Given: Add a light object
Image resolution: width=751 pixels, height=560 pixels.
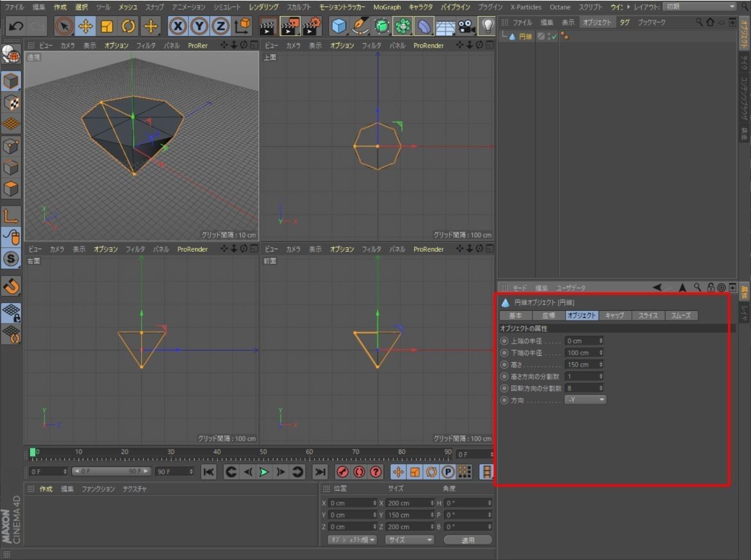Looking at the screenshot, I should click(x=487, y=26).
